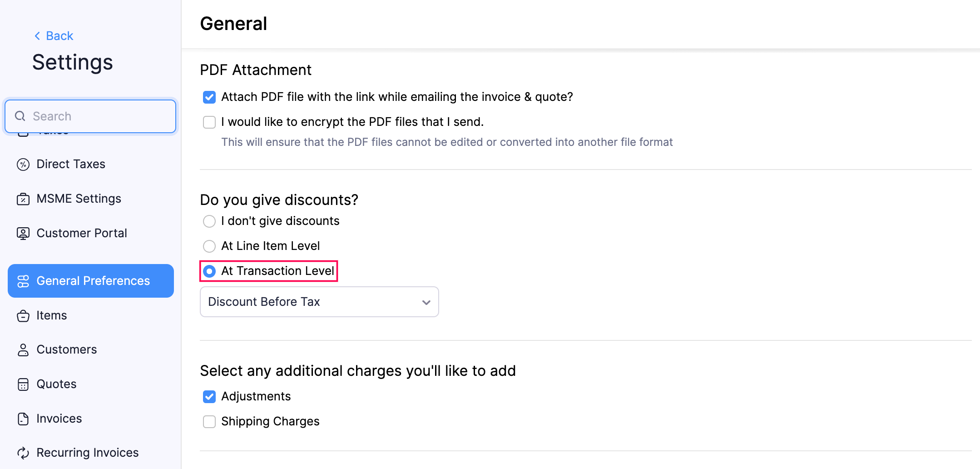Image resolution: width=980 pixels, height=469 pixels.
Task: Check the Shipping Charges option
Action: tap(209, 421)
